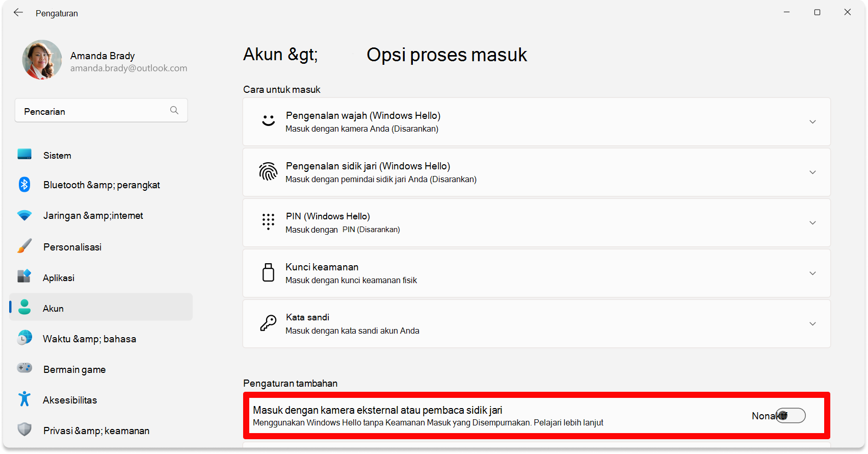Click the search magnifier icon
Image resolution: width=868 pixels, height=454 pixels.
pyautogui.click(x=174, y=110)
